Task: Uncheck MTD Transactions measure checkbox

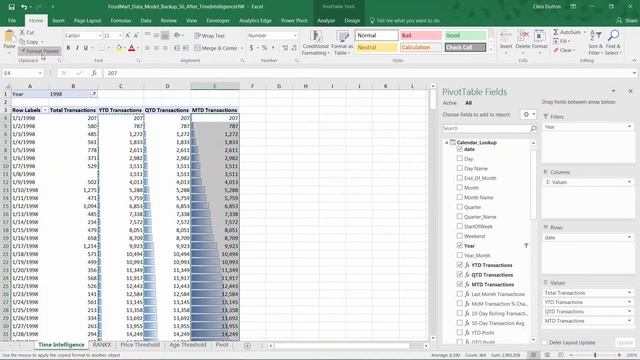Action: point(460,284)
